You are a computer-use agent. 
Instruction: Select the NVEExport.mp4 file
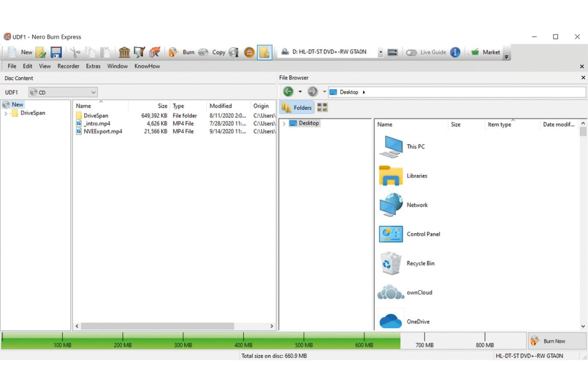point(174,131)
